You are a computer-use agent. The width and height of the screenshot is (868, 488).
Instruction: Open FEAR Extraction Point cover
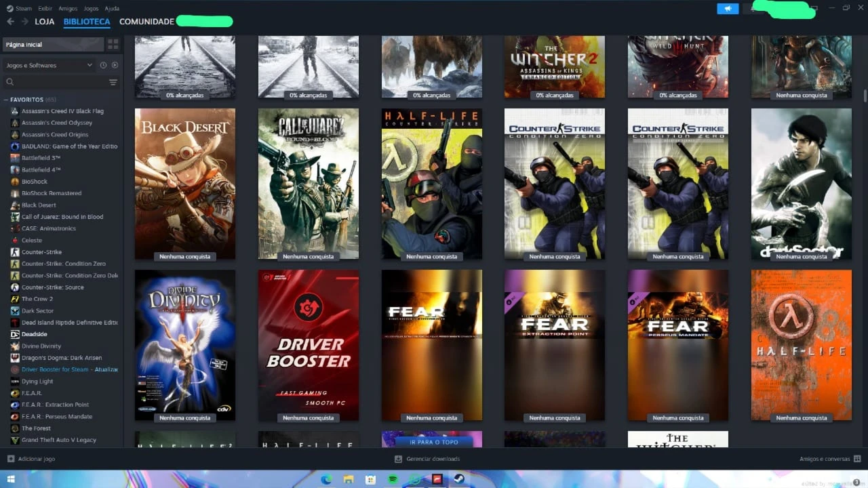click(555, 345)
